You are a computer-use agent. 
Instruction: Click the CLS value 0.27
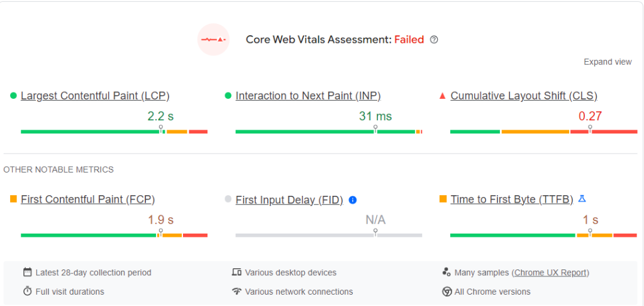590,116
